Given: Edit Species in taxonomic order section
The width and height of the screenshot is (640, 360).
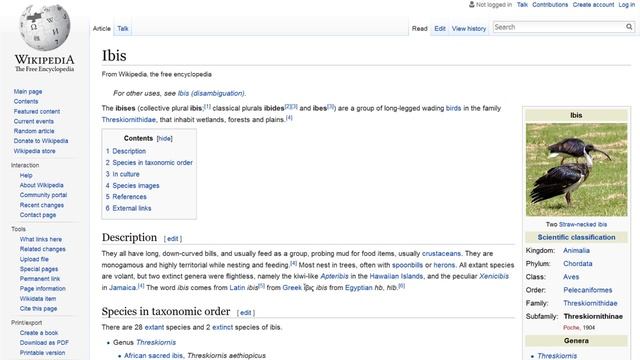Looking at the screenshot, I should point(246,313).
